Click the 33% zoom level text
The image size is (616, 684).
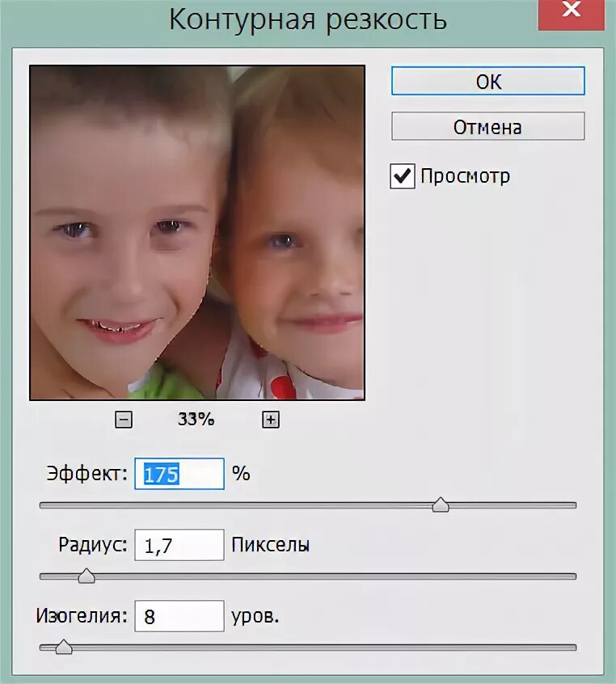pos(196,419)
